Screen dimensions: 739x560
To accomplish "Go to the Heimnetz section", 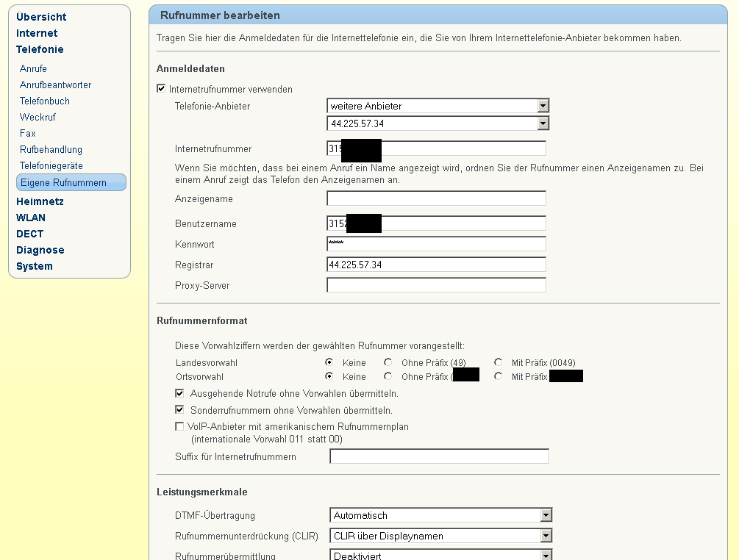I will coord(40,201).
